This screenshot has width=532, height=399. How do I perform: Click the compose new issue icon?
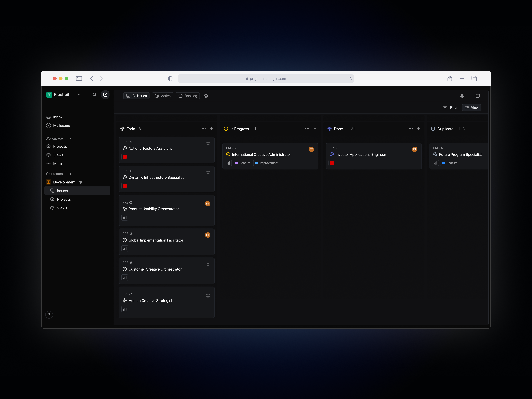click(105, 95)
